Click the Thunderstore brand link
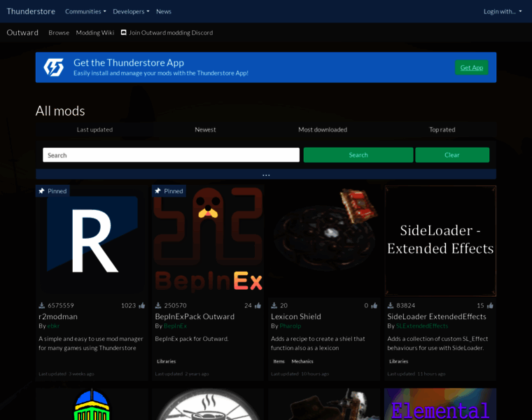The width and height of the screenshot is (532, 420). (x=31, y=11)
